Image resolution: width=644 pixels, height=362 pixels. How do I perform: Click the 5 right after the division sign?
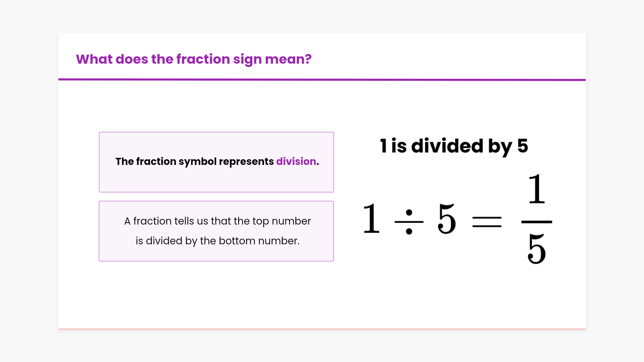[447, 219]
